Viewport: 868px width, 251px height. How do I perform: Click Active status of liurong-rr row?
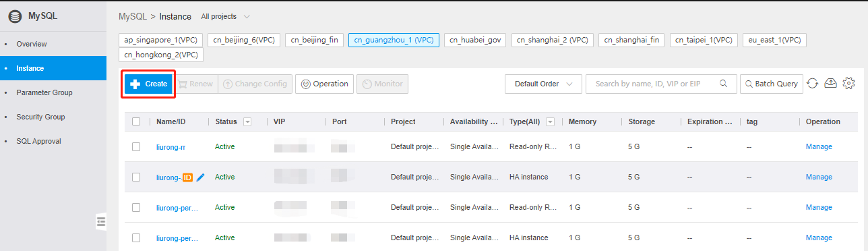tap(224, 146)
